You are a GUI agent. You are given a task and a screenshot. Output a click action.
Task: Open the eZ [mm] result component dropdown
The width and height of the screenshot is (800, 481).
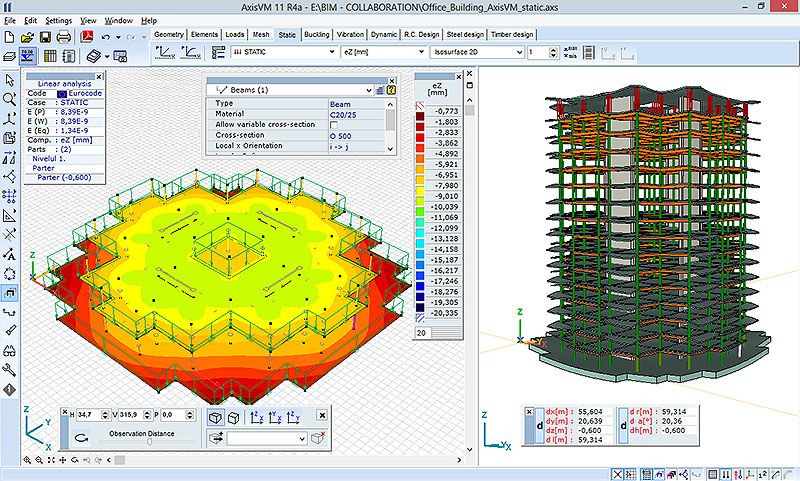421,52
